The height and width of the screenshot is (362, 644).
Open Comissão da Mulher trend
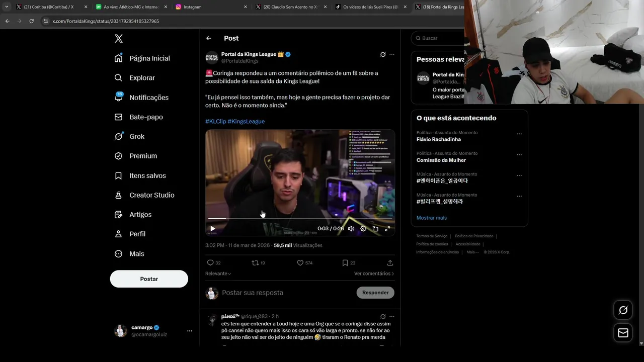click(441, 160)
